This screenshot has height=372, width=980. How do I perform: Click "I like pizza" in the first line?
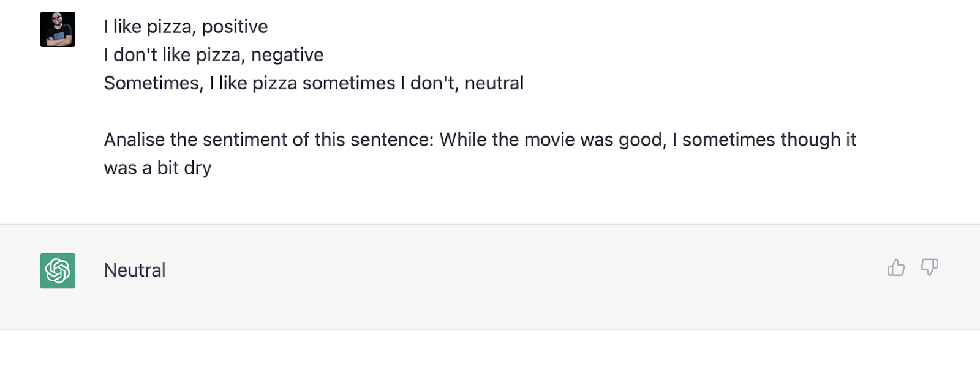pos(149,27)
